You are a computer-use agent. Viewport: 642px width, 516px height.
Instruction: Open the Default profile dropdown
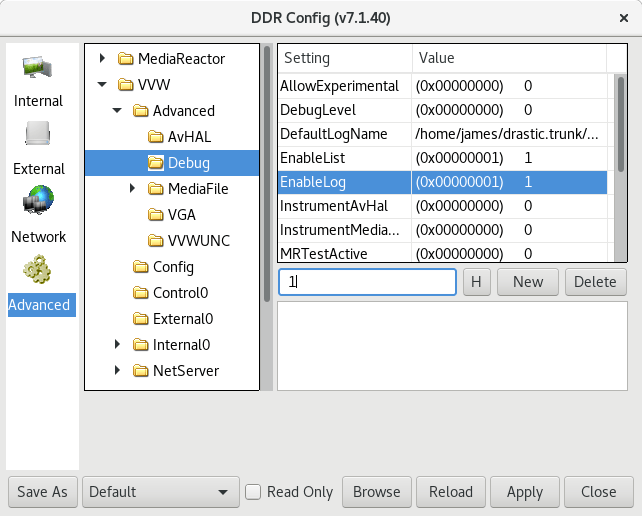point(161,492)
